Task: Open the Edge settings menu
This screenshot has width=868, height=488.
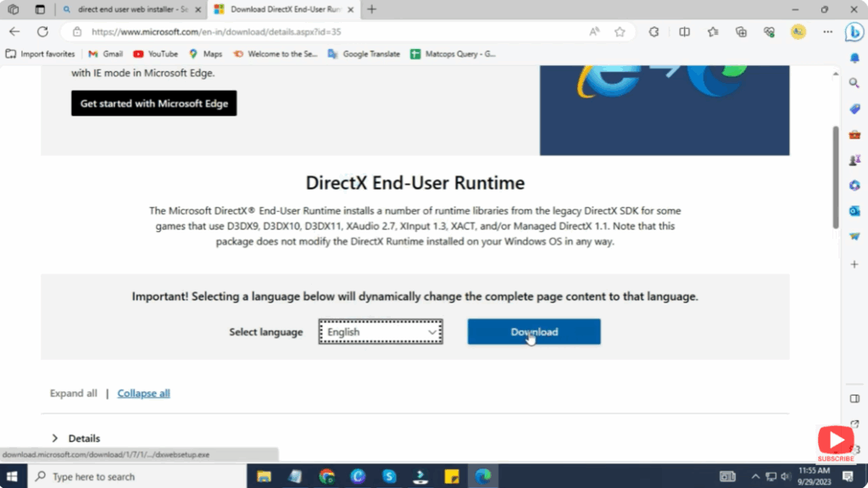Action: pyautogui.click(x=827, y=31)
